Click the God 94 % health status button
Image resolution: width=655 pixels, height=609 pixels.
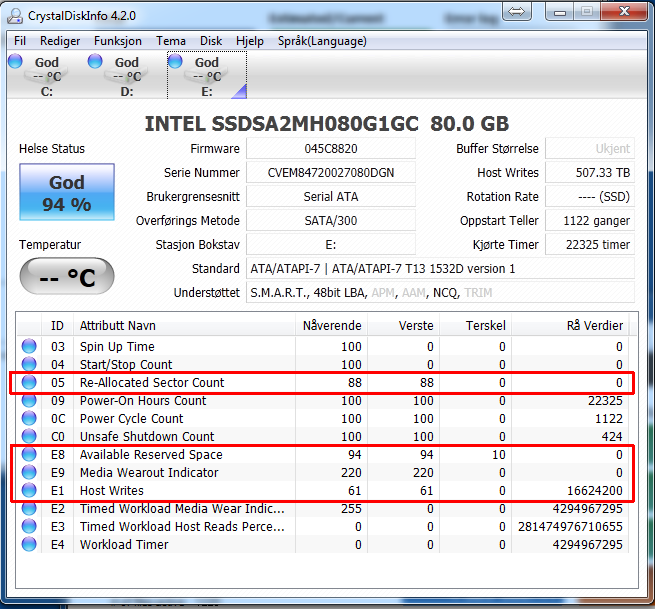click(67, 192)
